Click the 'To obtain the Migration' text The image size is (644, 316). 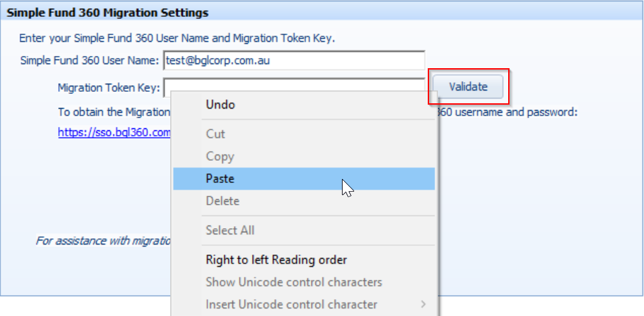114,112
